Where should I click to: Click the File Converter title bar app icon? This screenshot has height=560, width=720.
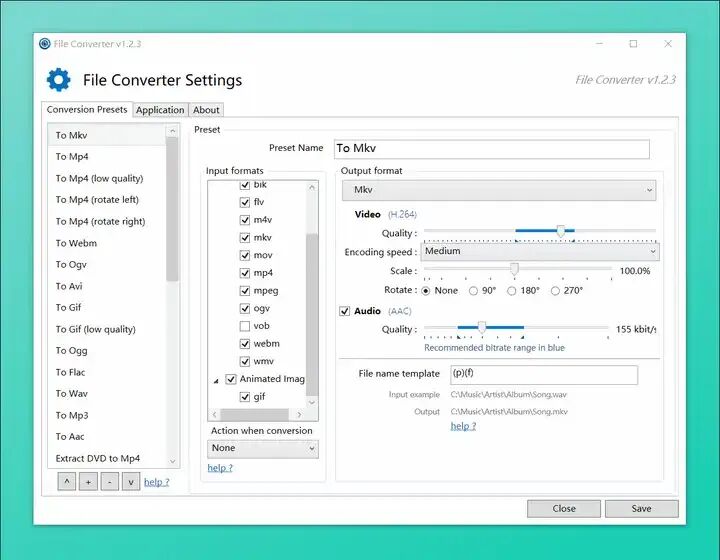(x=45, y=44)
